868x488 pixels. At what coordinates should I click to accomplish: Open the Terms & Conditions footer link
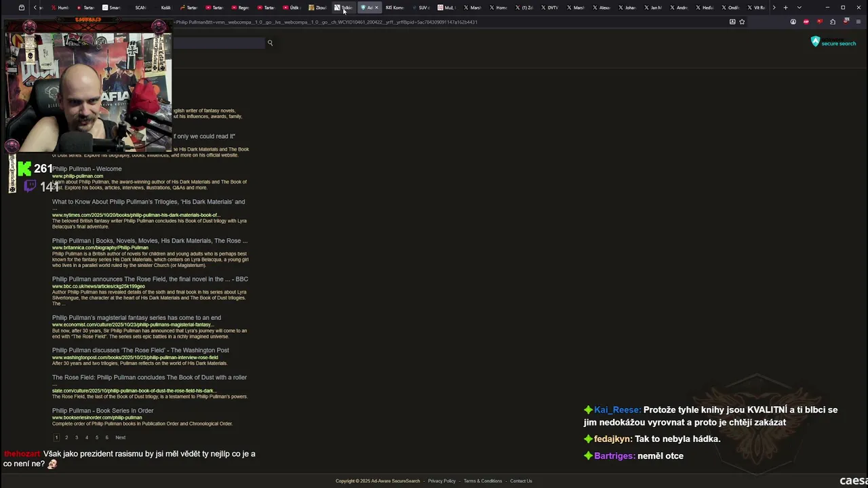[483, 481]
